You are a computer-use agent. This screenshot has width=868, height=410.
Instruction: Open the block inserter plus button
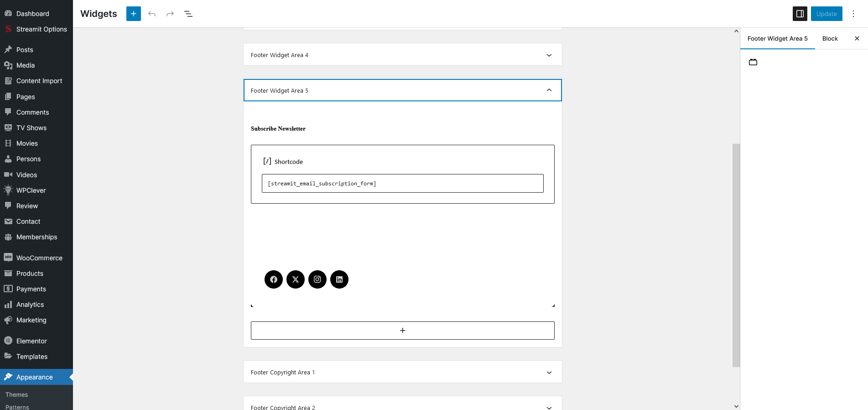click(134, 14)
